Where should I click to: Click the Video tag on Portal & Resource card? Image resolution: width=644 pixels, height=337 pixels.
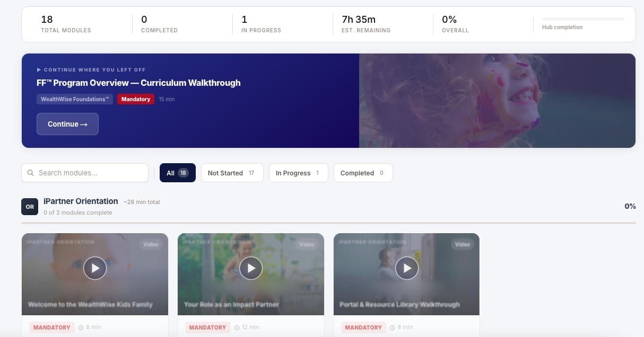463,244
